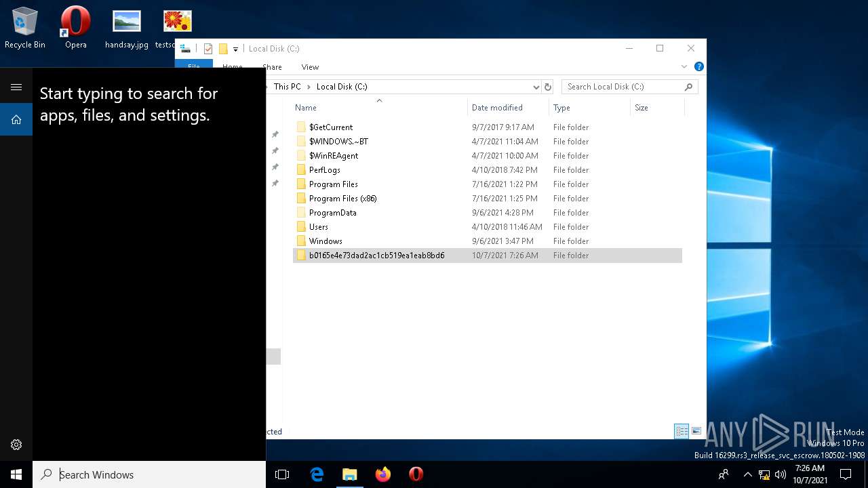Screen dimensions: 868x488
Task: Sort by the Name column header
Action: click(x=380, y=108)
